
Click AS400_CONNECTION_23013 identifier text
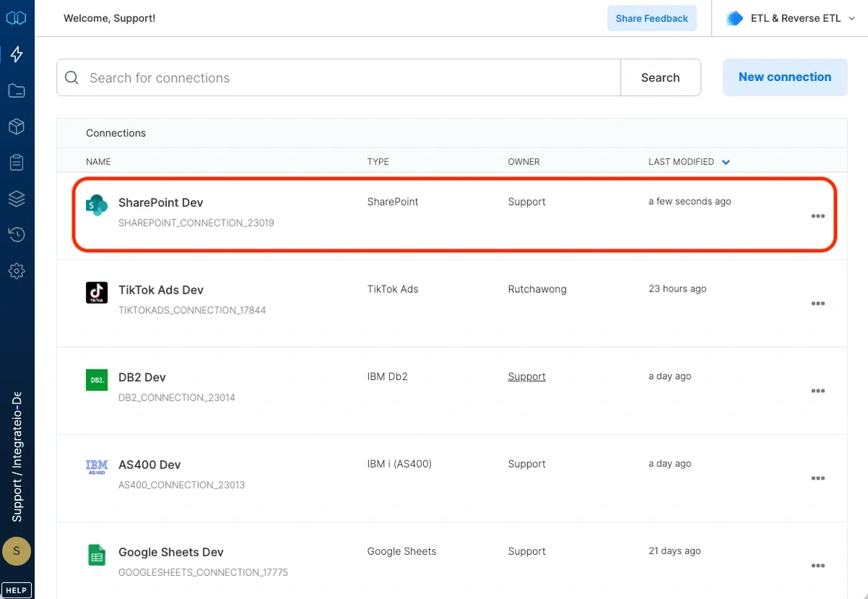182,485
